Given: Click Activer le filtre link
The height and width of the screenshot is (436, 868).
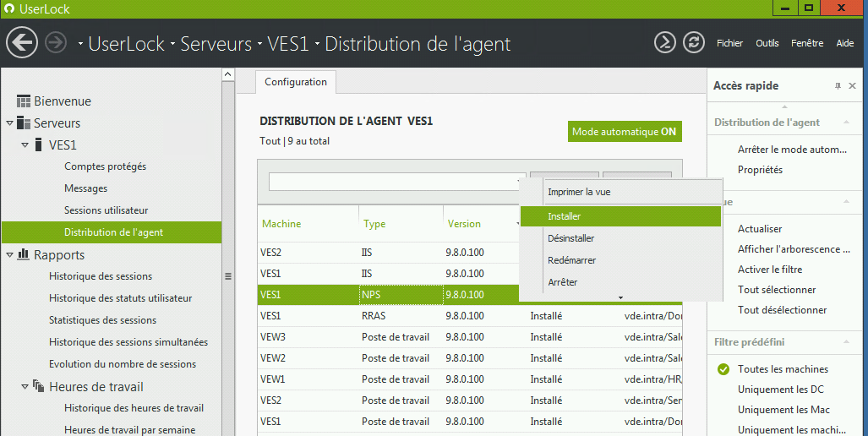Looking at the screenshot, I should point(770,270).
